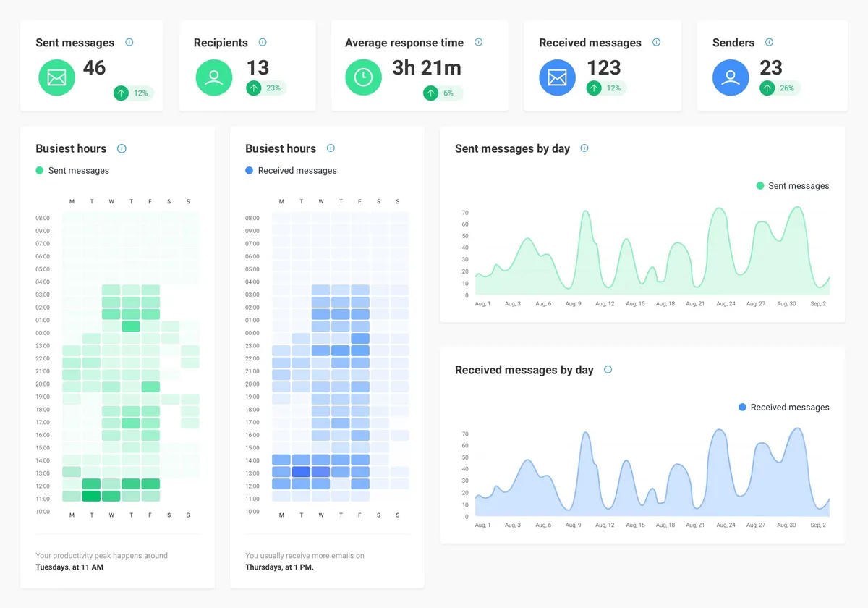Open info icon for received Busiest hours panel
Screen dimensions: 868x608
pyautogui.click(x=331, y=148)
